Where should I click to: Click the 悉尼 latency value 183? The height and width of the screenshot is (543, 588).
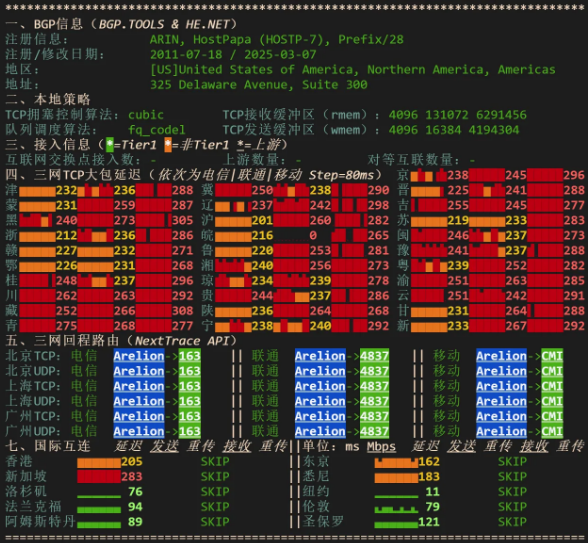click(x=429, y=476)
